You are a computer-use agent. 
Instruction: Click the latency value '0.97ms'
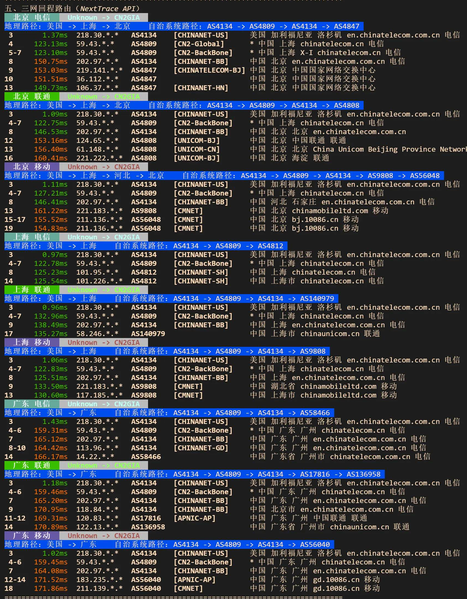point(55,254)
